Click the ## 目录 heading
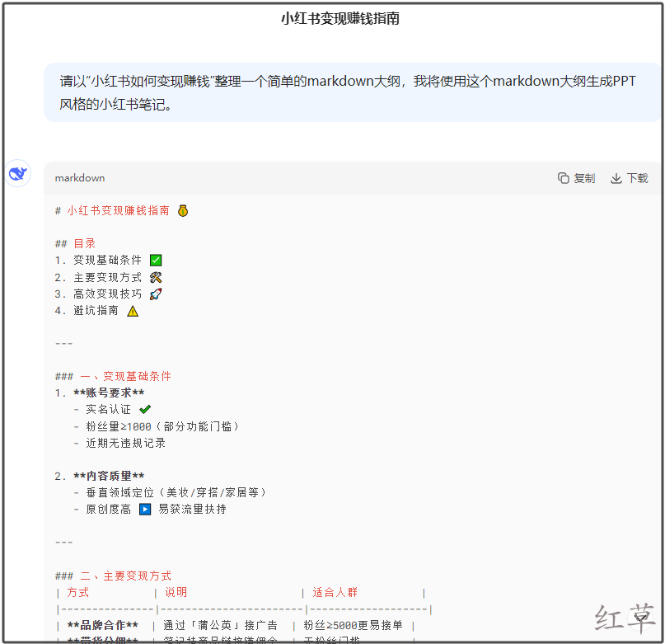Viewport: 665px width, 644px height. coord(76,244)
